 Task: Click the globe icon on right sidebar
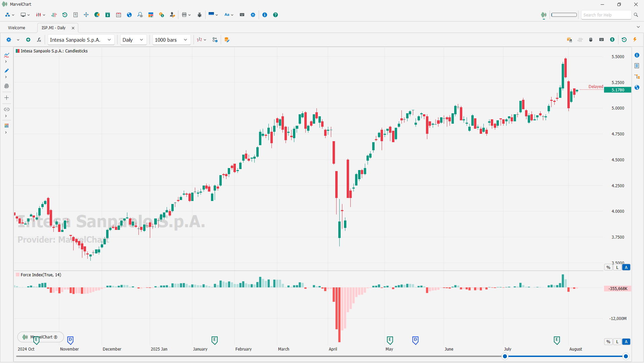pos(637,87)
